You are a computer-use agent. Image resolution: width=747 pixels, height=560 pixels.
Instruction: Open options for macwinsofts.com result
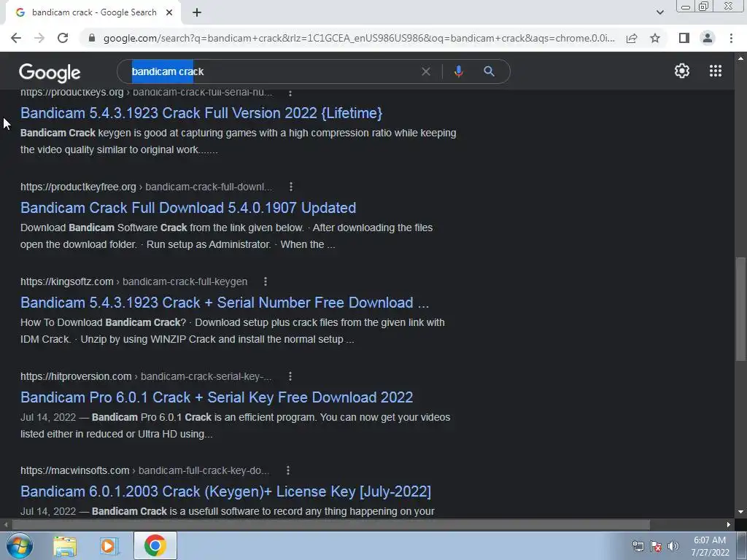(287, 470)
